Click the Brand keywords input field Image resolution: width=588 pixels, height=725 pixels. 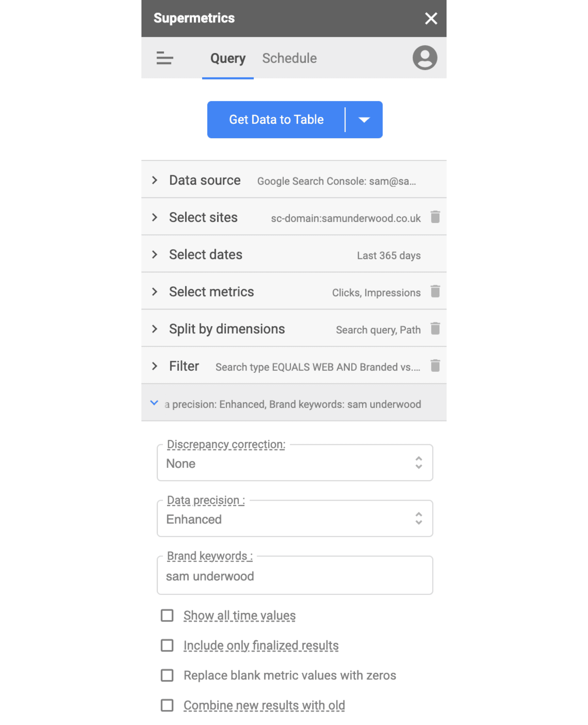(295, 576)
